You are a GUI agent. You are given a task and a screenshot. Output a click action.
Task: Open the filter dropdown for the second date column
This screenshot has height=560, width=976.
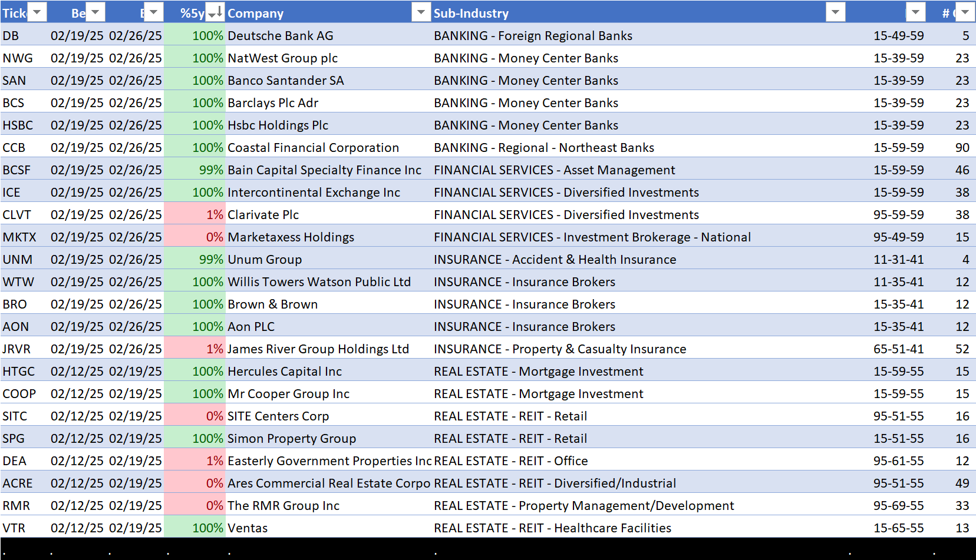154,12
